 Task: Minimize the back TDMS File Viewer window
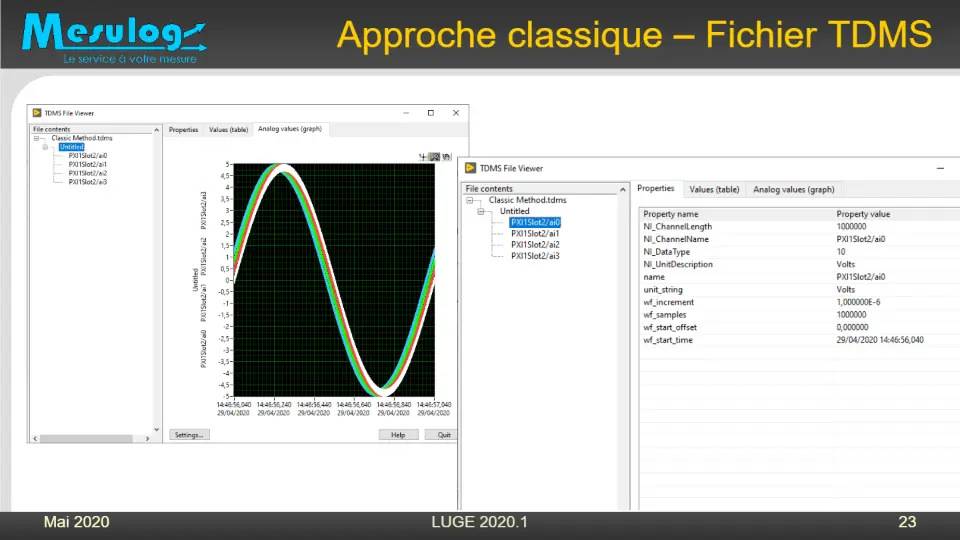tap(406, 113)
